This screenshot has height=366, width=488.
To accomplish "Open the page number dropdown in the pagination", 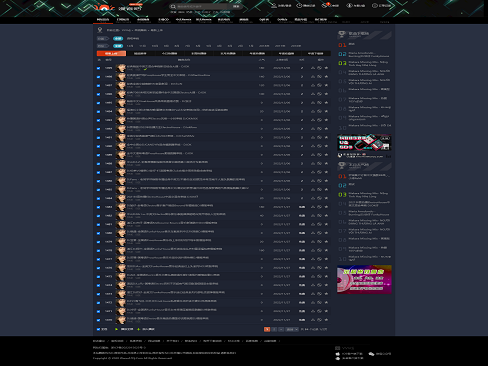I will [292, 329].
